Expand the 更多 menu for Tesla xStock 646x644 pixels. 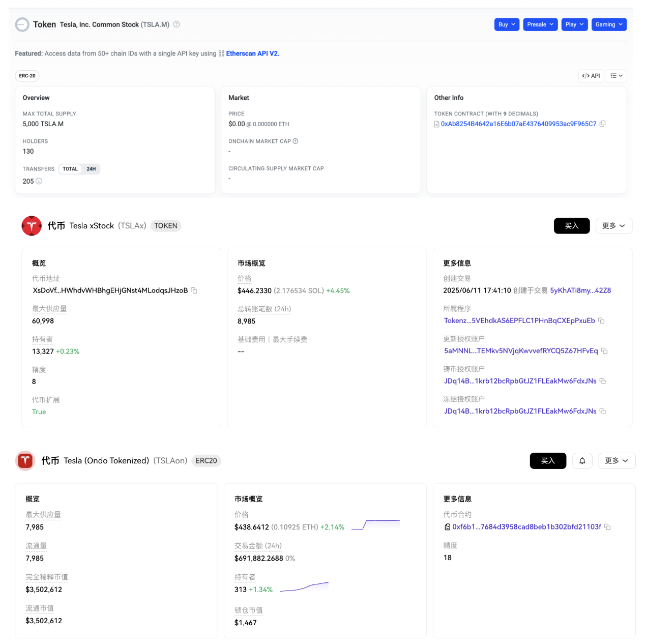613,226
